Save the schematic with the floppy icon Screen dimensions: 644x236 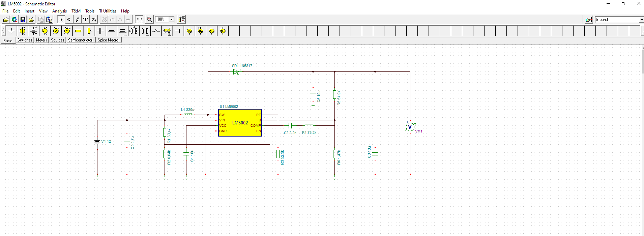pos(23,20)
